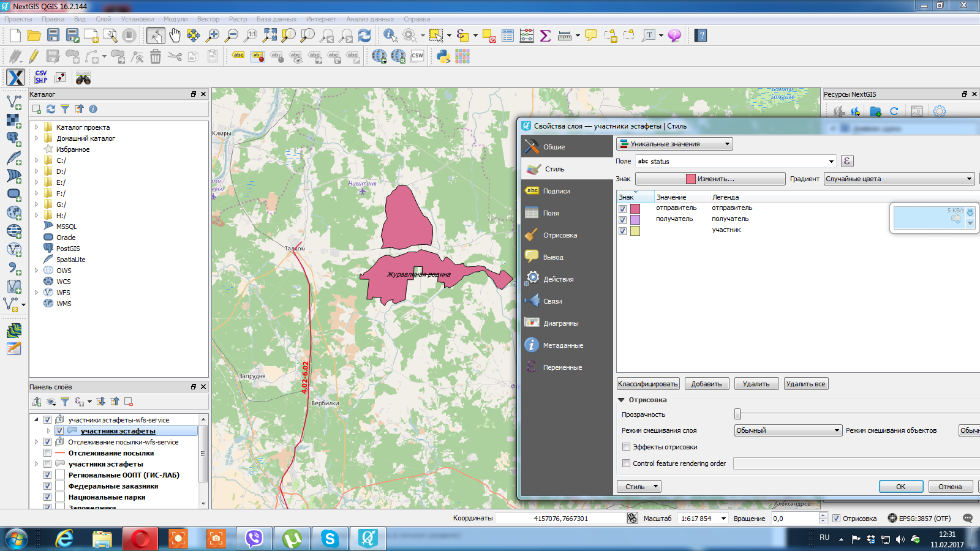Click the Классифицировать button
This screenshot has height=551, width=980.
click(648, 384)
